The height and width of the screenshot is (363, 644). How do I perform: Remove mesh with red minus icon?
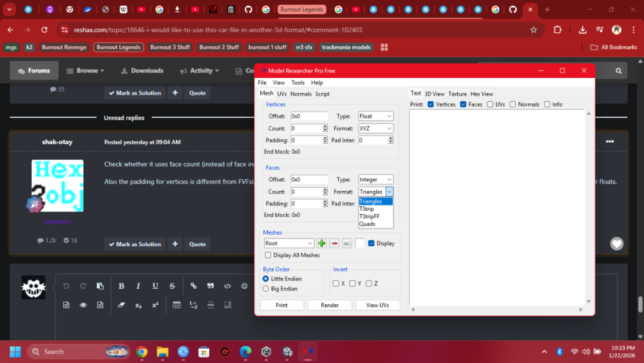tap(334, 243)
